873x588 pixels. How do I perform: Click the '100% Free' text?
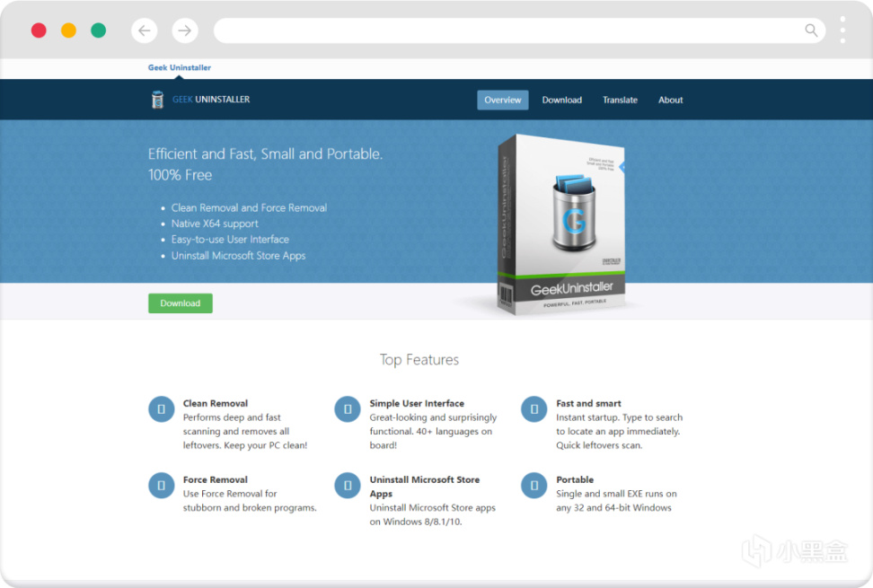click(180, 175)
